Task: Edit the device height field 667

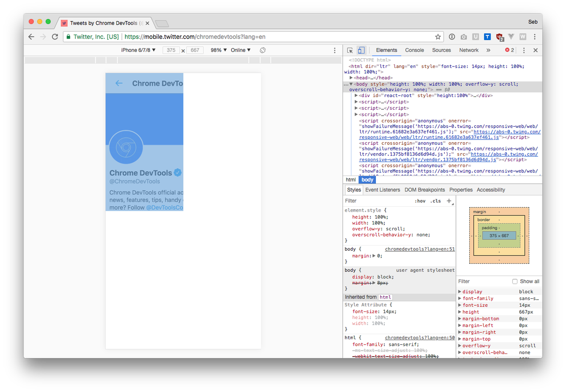Action: click(x=195, y=50)
